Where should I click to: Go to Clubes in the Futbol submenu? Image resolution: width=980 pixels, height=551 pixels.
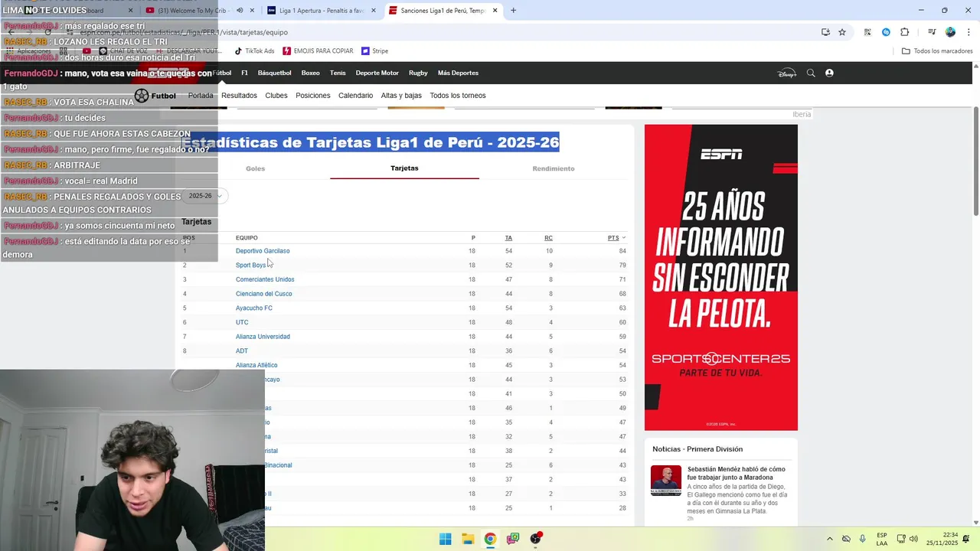click(x=276, y=96)
